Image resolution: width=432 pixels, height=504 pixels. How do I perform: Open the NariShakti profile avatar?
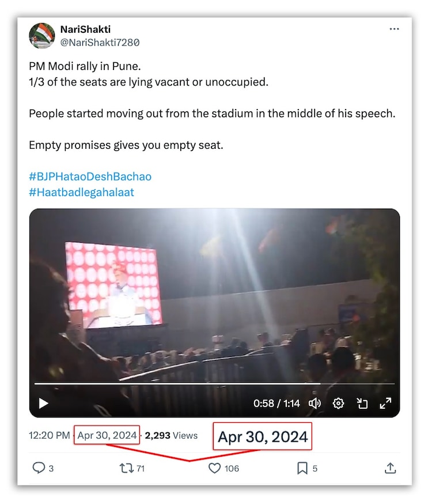41,36
